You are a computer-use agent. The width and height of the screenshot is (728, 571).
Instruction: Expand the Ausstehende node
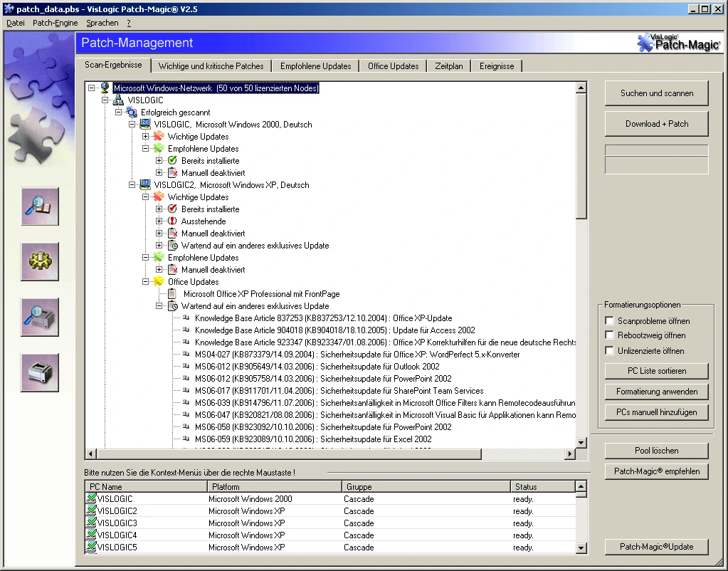159,221
